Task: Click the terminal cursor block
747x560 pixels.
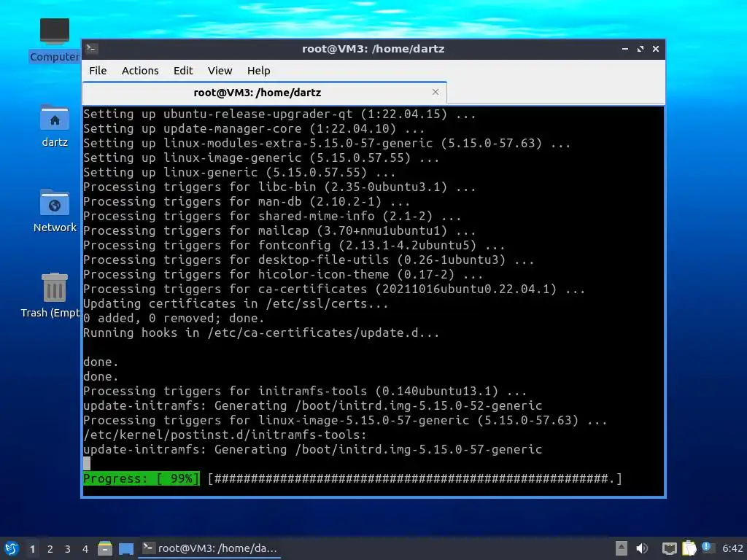Action: (x=87, y=463)
